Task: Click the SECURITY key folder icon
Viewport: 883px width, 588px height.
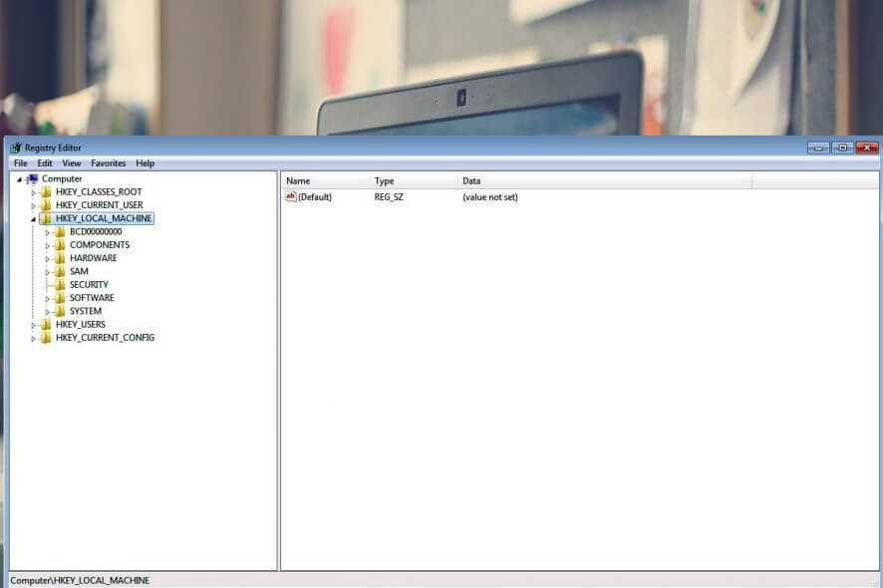Action: coord(60,284)
